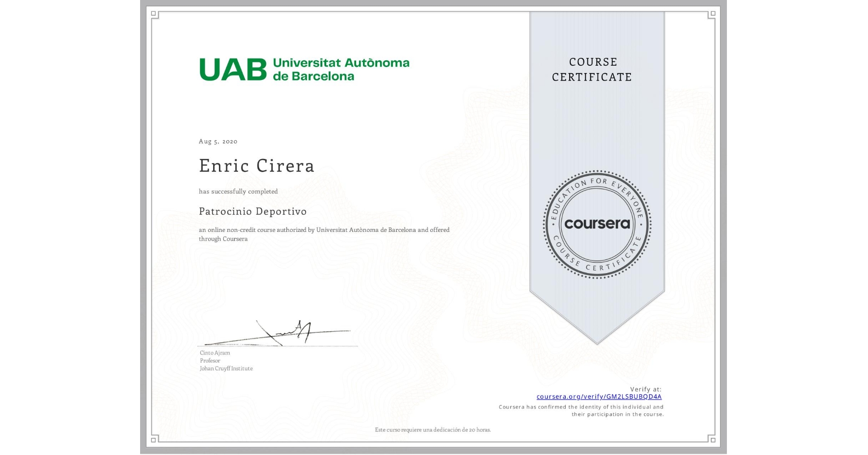The height and width of the screenshot is (455, 868).
Task: Click the Aug 5, 2020 date text
Action: click(x=217, y=141)
